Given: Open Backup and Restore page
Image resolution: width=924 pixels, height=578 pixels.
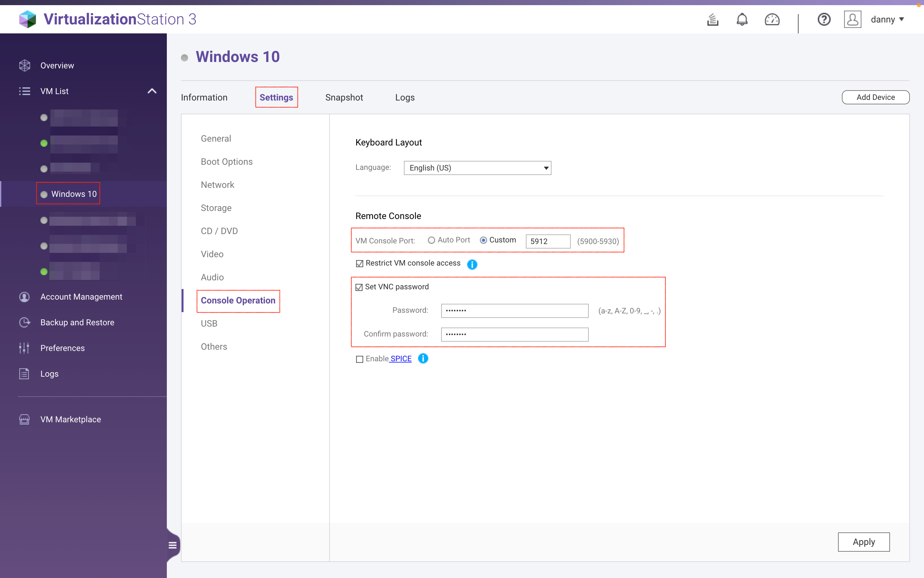Looking at the screenshot, I should point(78,322).
